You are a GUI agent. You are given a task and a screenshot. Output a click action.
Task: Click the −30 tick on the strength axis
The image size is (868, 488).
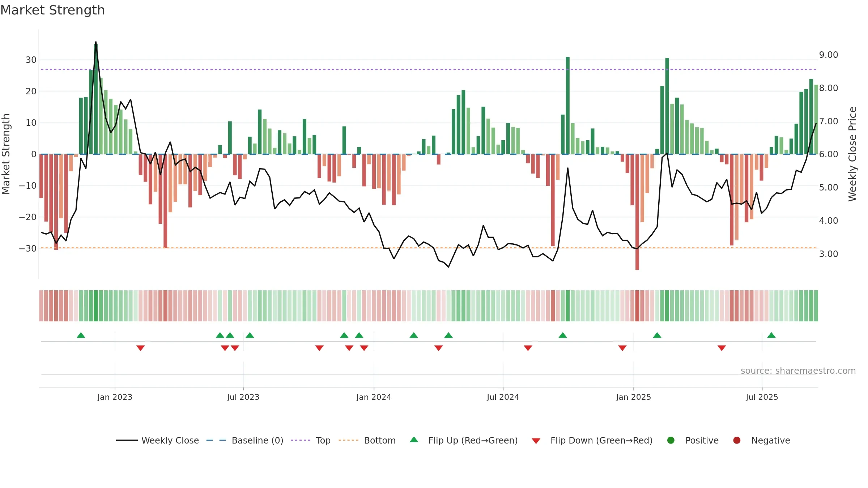28,248
